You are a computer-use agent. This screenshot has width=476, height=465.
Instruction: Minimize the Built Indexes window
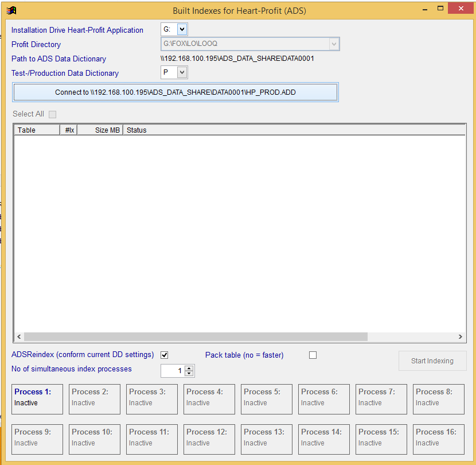pos(425,9)
